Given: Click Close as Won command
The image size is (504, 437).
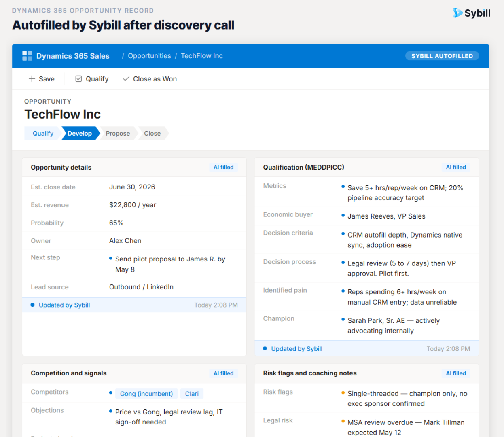Looking at the screenshot, I should pos(150,79).
